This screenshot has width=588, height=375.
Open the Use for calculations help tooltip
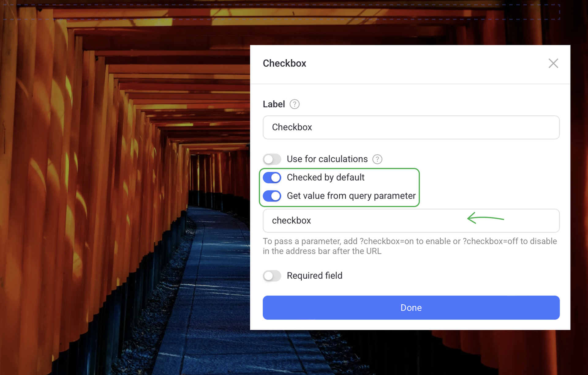pos(377,159)
